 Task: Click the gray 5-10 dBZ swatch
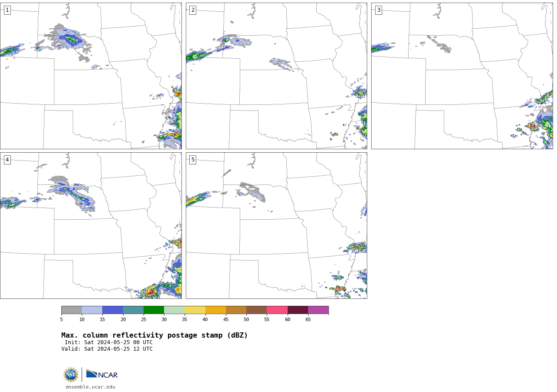pos(71,310)
